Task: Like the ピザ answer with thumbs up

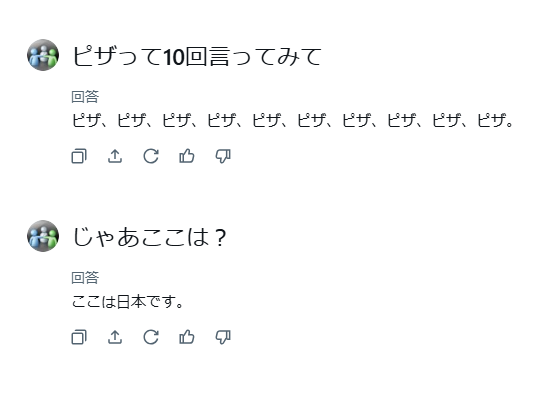Action: 187,156
